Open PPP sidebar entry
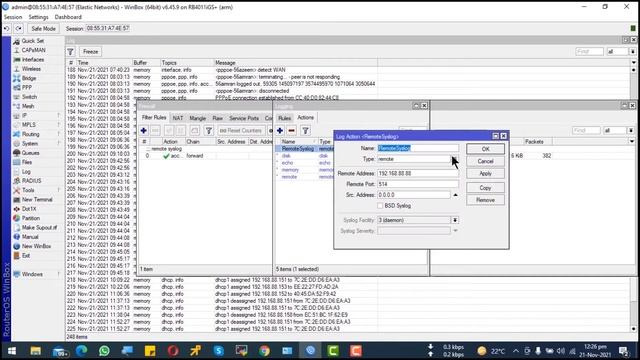This screenshot has height=360, width=640. [27, 88]
